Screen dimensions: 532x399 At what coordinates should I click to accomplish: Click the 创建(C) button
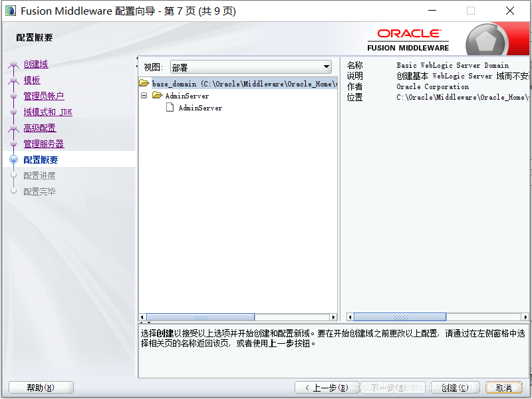click(x=455, y=388)
